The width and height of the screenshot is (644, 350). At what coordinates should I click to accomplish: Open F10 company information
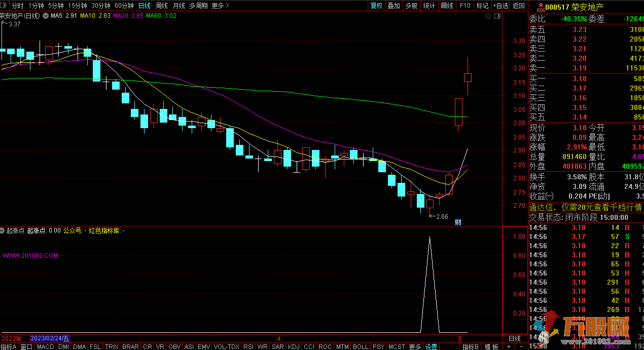pyautogui.click(x=464, y=6)
